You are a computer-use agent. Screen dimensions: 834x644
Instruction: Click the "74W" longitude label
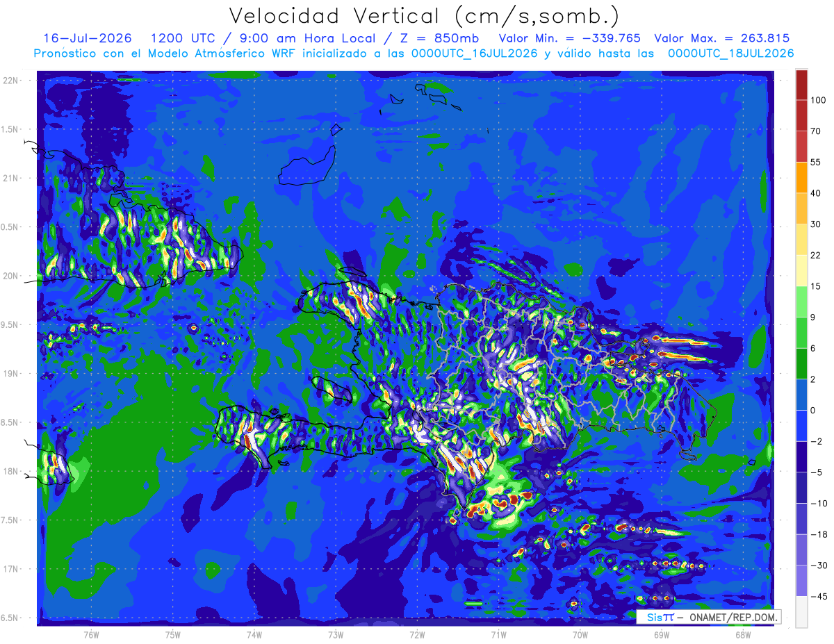(254, 635)
